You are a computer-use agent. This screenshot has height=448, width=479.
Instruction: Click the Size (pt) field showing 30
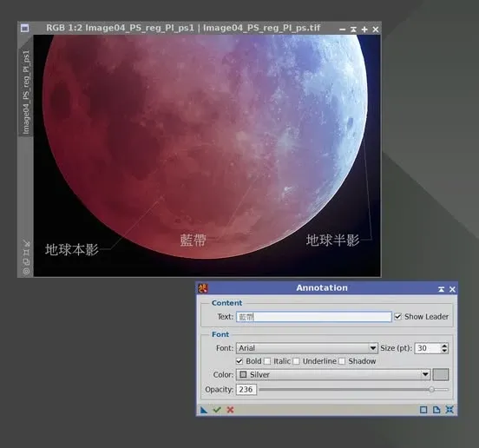tap(428, 348)
